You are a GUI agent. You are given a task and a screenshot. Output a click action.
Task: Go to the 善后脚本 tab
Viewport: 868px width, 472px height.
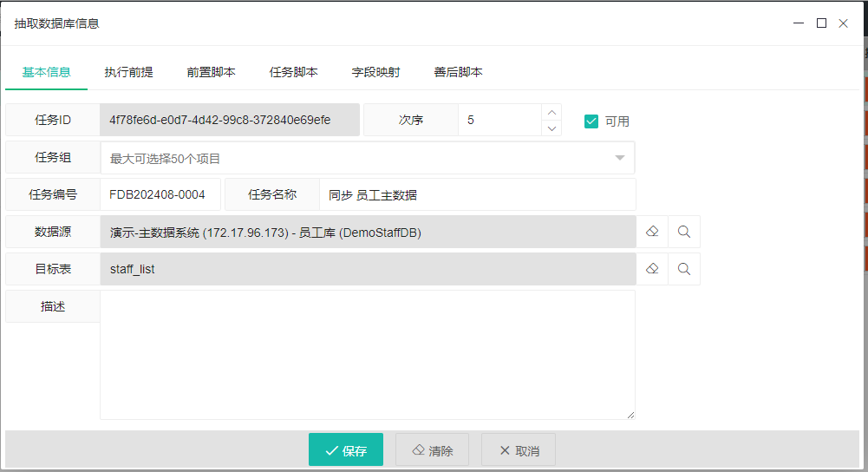point(459,72)
